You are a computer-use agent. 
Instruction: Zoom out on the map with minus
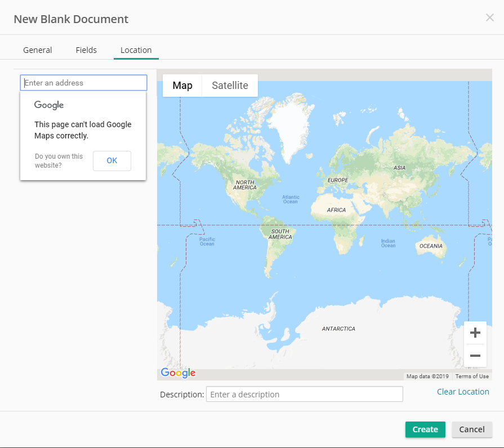click(x=475, y=356)
